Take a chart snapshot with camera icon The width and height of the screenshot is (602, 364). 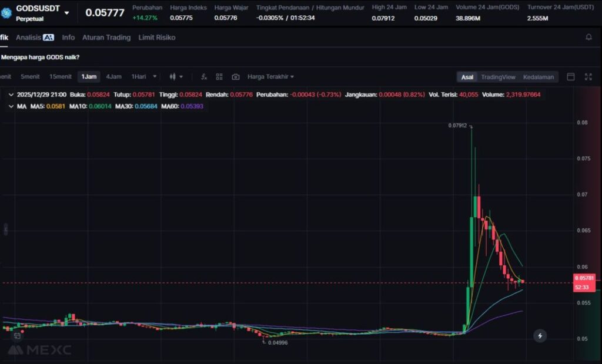click(236, 77)
